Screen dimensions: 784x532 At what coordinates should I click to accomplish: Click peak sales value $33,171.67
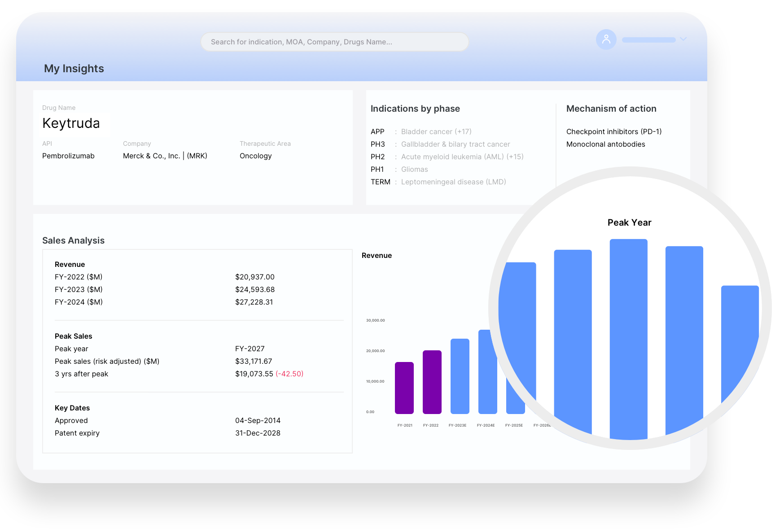[x=254, y=362]
